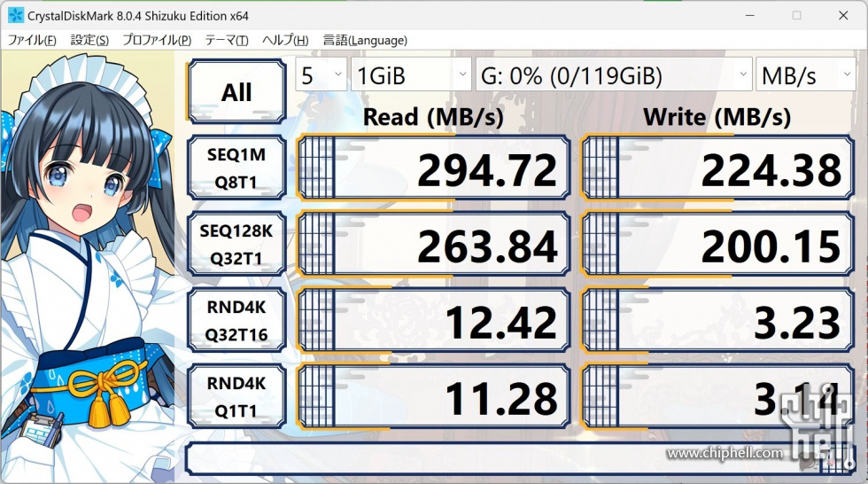Click the Shizuku character illustration
The height and width of the screenshot is (484, 868).
pyautogui.click(x=89, y=266)
